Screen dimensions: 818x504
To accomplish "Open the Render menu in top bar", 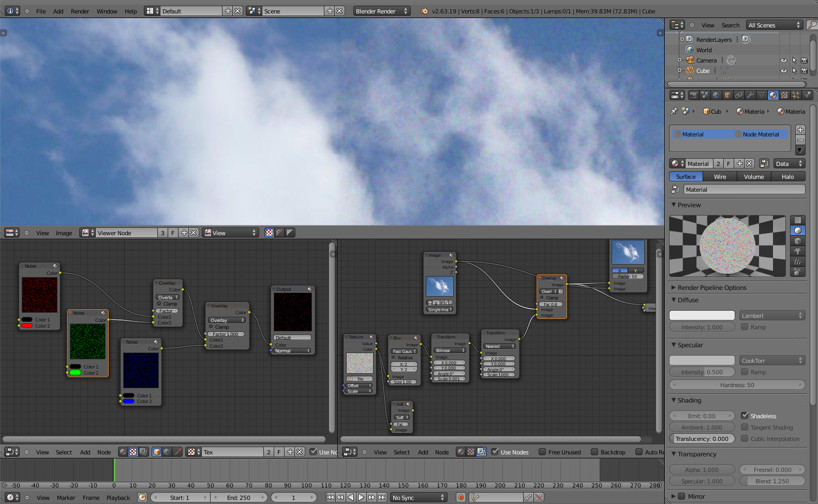I will [x=80, y=11].
